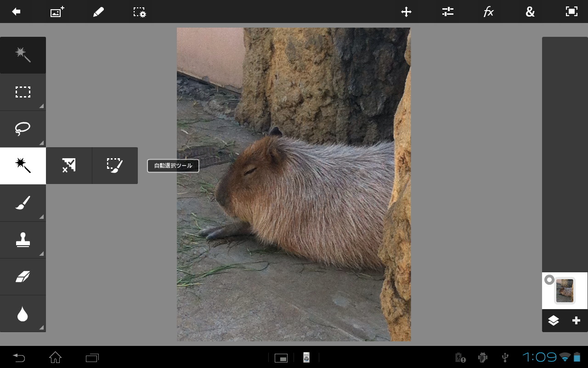The image size is (588, 368).
Task: Tap the back arrow in top bar
Action: pos(17,12)
